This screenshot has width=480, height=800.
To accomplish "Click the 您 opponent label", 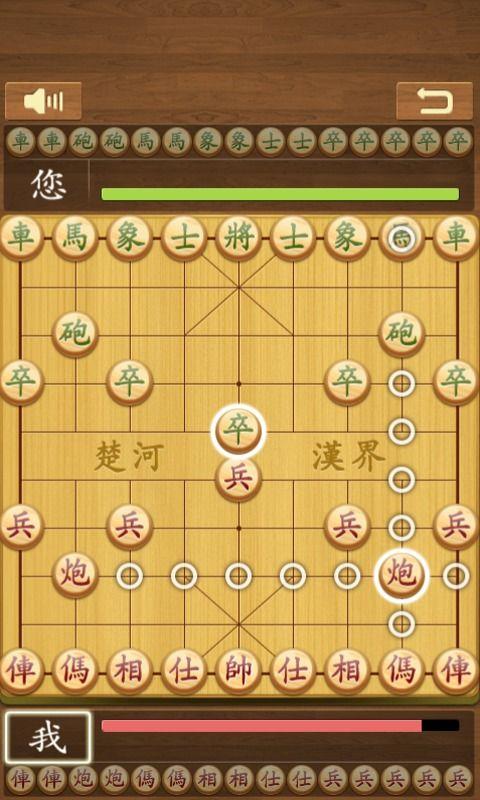I will (x=48, y=185).
